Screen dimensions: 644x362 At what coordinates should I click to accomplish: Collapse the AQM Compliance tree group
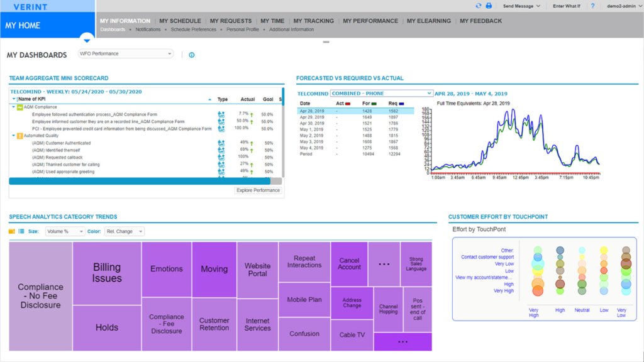(x=14, y=107)
